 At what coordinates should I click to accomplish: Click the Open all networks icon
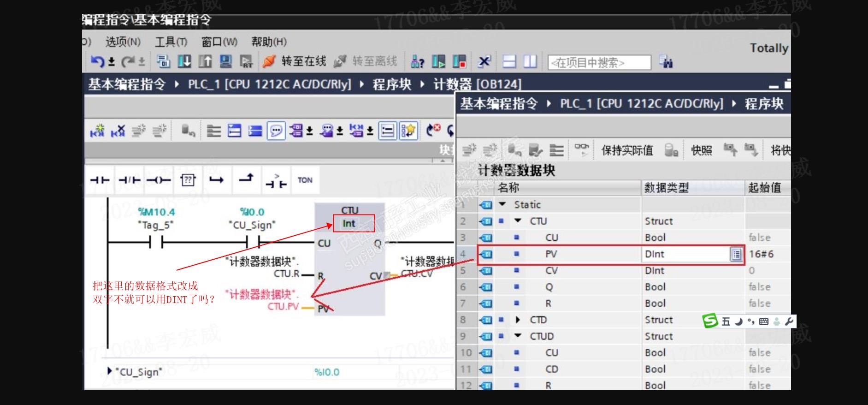pos(235,131)
